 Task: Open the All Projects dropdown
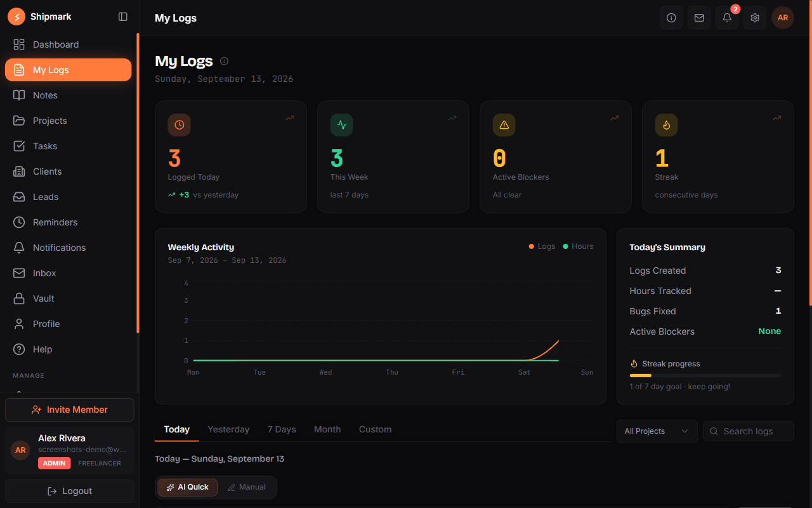tap(657, 431)
